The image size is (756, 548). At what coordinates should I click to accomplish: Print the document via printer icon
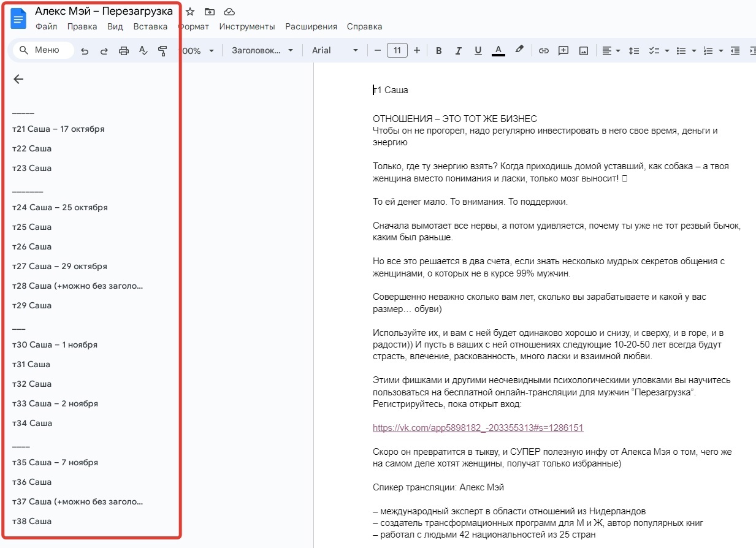pos(124,51)
